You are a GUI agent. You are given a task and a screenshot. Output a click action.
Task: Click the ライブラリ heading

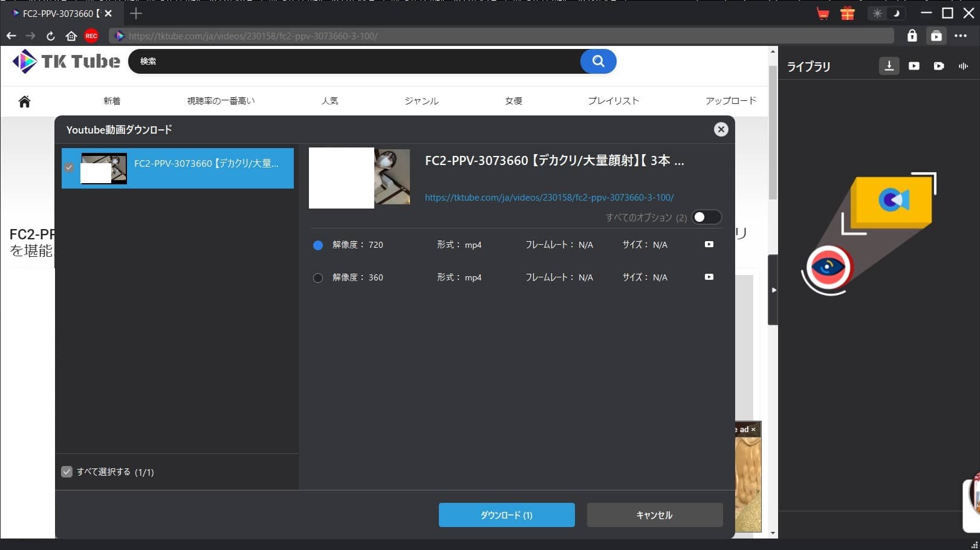click(808, 66)
